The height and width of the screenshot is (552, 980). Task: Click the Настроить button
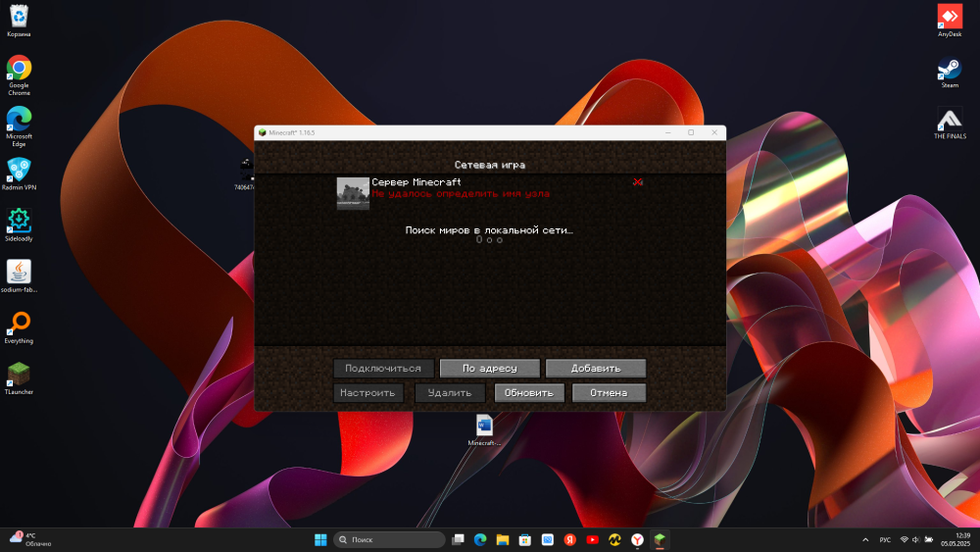(367, 392)
